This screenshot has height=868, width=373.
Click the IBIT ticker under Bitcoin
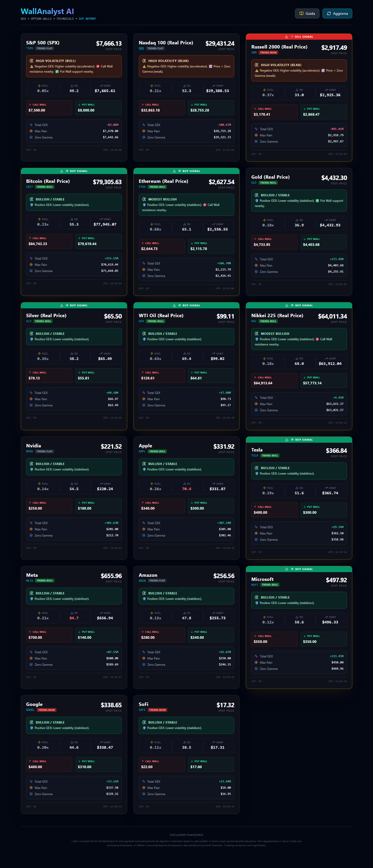click(30, 187)
